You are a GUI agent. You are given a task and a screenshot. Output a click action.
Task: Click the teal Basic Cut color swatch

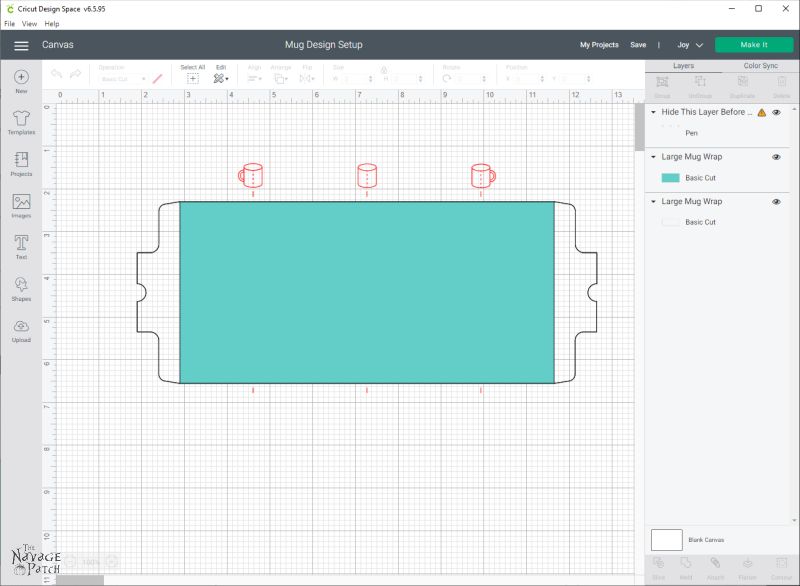pos(670,178)
